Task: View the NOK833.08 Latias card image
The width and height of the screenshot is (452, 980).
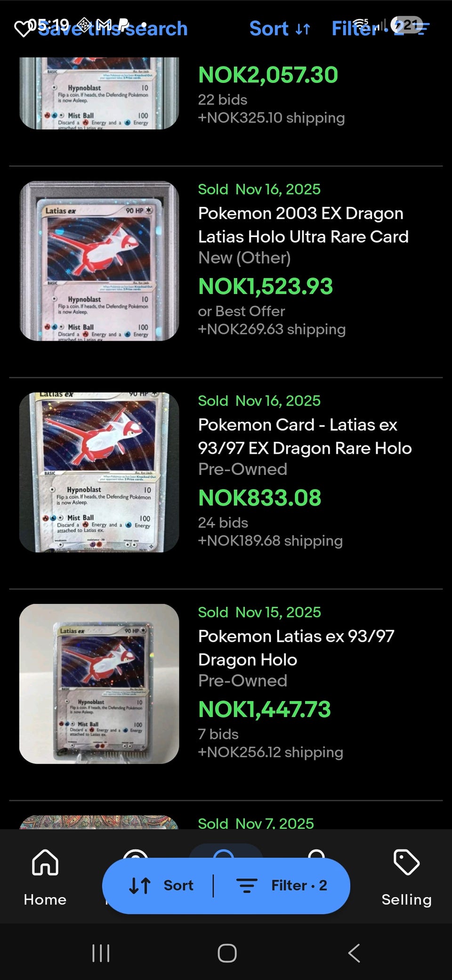Action: pos(99,472)
